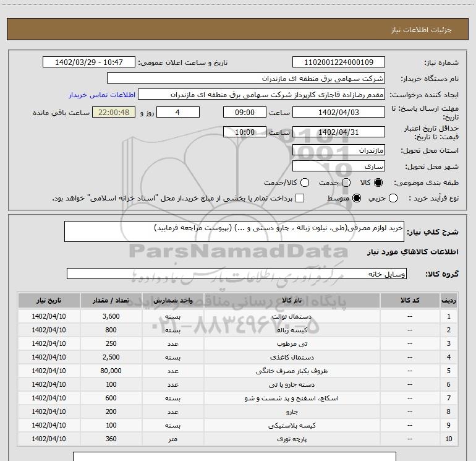
Task: Toggle the Islamic treasury bonds payment checkbox
Action: pos(300,198)
